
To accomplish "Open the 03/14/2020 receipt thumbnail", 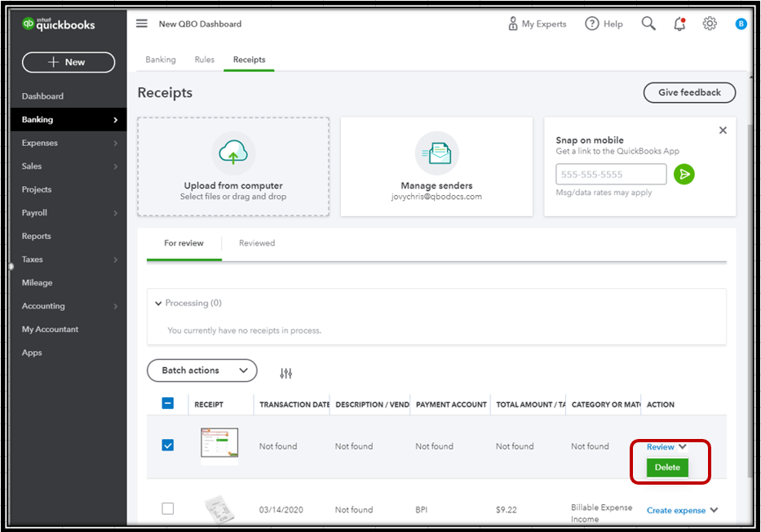I will pos(220,509).
